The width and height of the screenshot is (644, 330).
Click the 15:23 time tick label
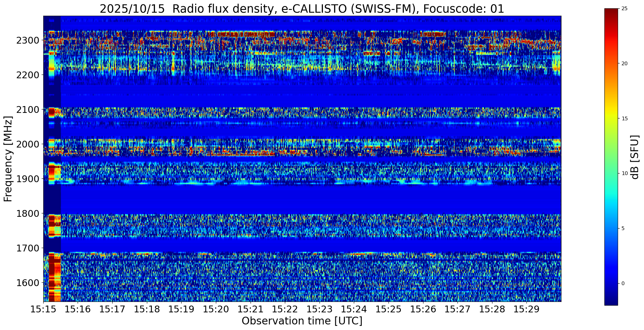pos(320,309)
